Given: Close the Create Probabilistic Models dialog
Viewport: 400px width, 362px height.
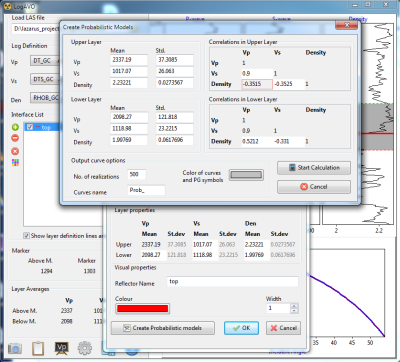Looking at the screenshot, I should click(x=347, y=25).
